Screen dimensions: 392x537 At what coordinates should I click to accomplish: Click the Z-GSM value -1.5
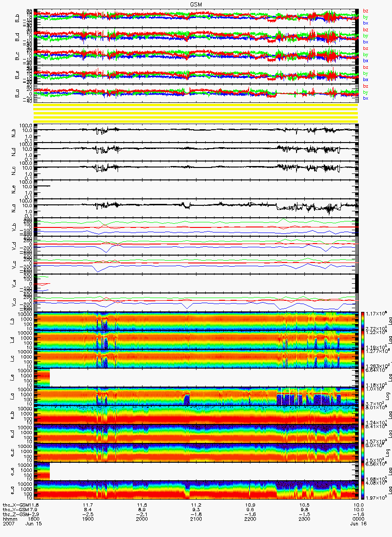pyautogui.click(x=304, y=514)
